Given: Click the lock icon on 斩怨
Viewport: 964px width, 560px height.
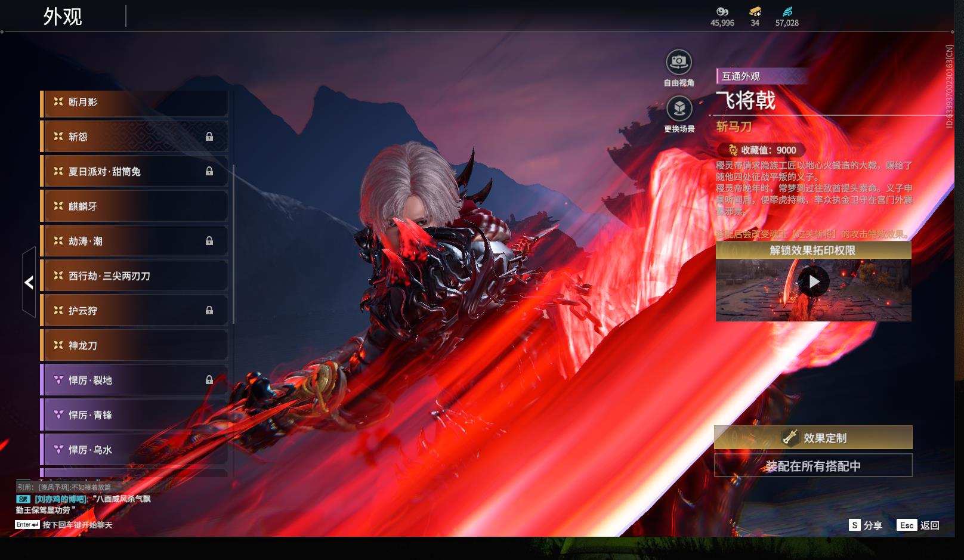Looking at the screenshot, I should click(209, 137).
